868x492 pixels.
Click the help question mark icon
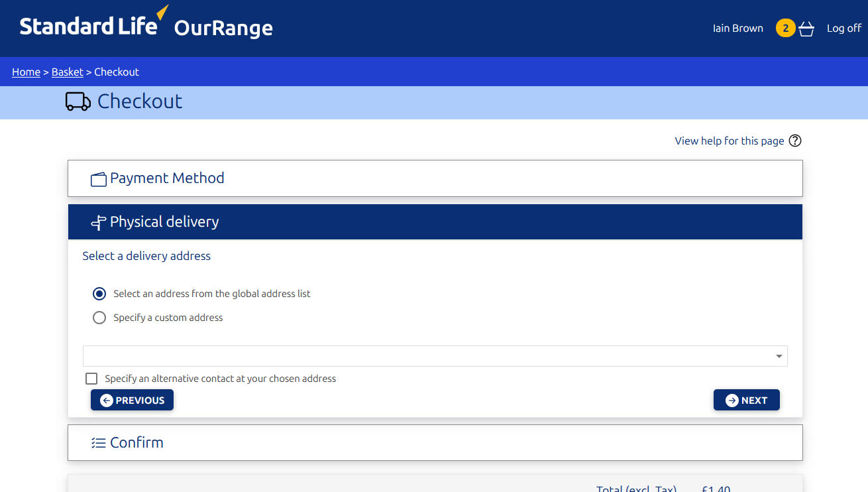(795, 141)
